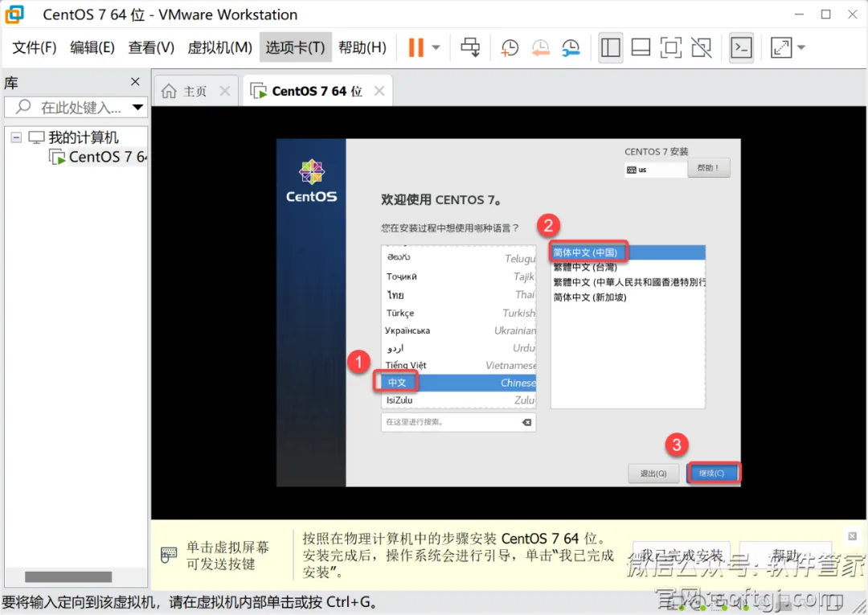Choose 简体中文 (新加坡) locale
The image size is (868, 615).
click(x=628, y=297)
